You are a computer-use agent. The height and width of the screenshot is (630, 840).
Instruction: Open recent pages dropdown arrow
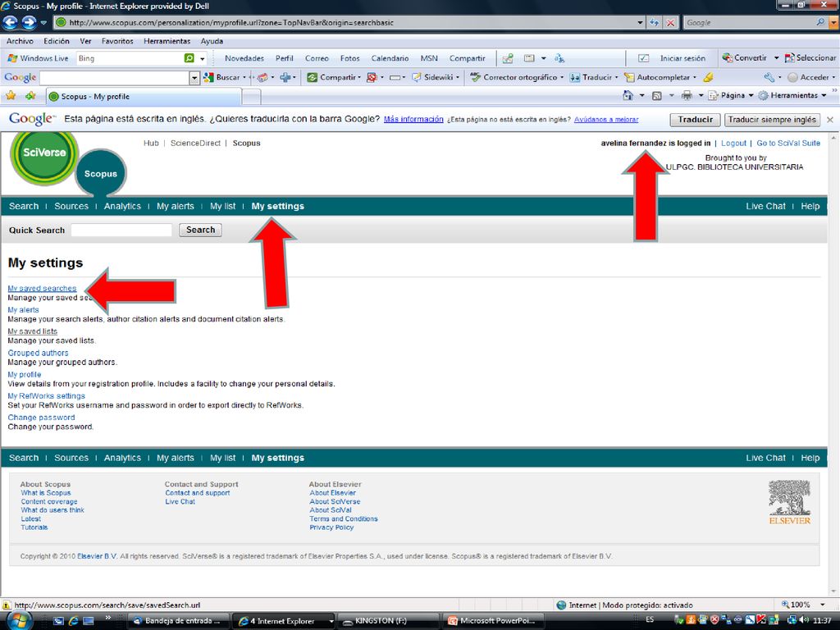pyautogui.click(x=44, y=22)
